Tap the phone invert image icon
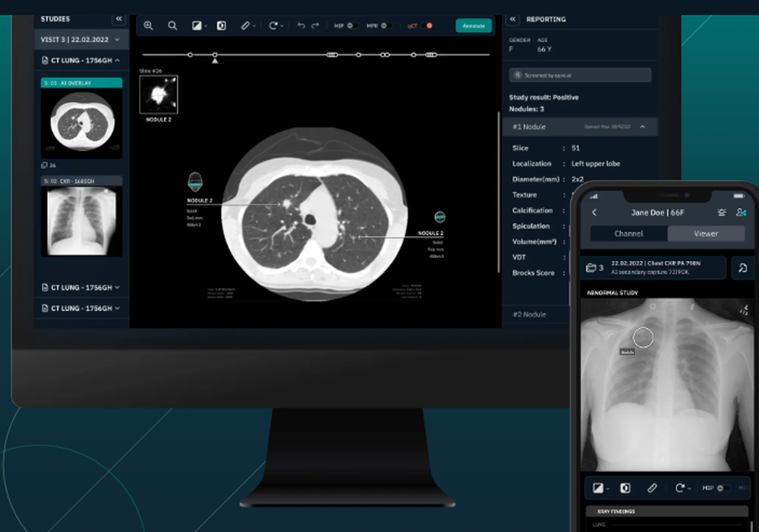The image size is (759, 532). tap(625, 488)
